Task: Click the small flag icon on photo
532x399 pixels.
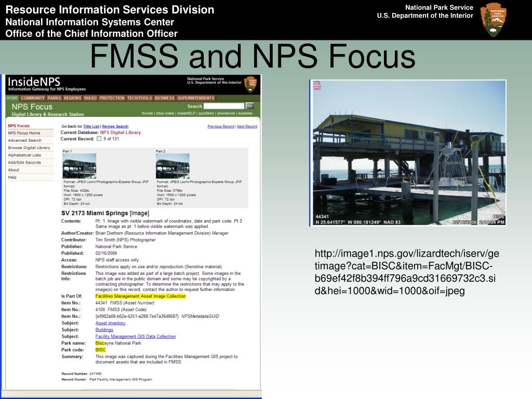Action: coord(317,86)
